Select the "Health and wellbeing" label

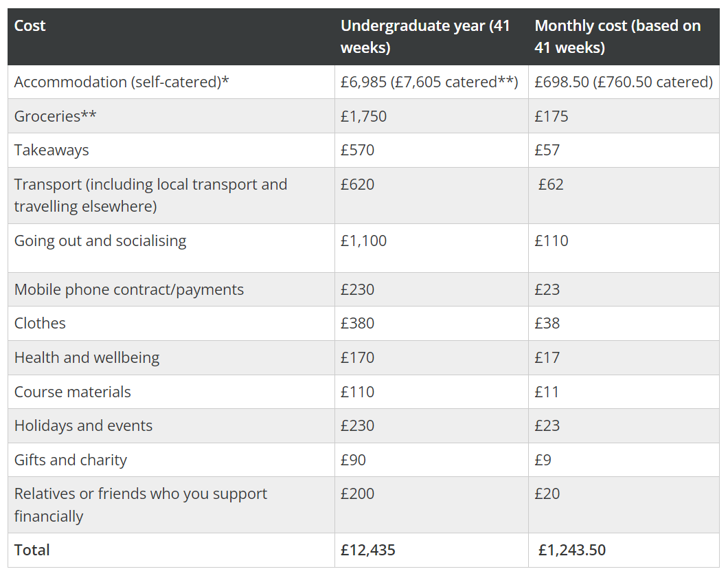pos(87,357)
